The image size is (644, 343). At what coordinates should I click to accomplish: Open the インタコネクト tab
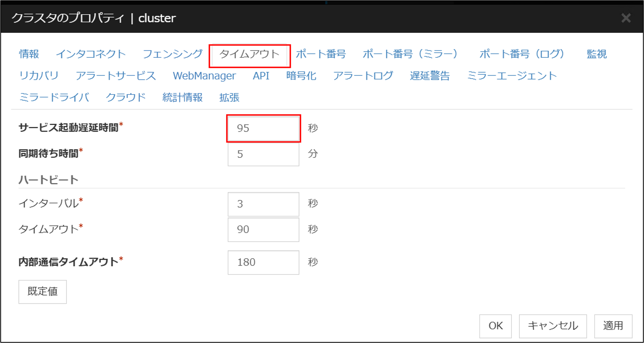(91, 54)
